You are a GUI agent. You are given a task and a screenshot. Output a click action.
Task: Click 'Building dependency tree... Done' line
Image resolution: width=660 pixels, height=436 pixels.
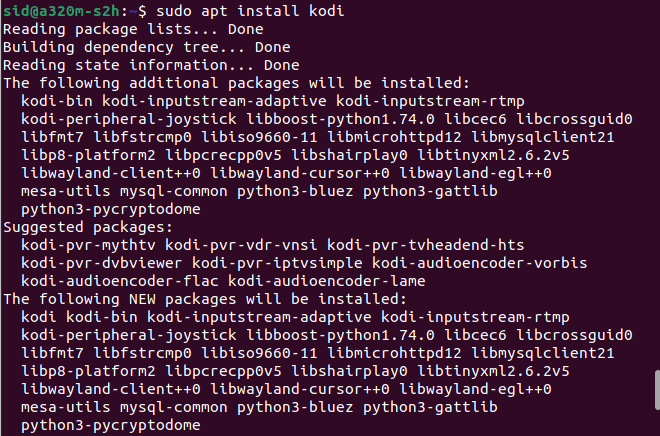point(146,47)
